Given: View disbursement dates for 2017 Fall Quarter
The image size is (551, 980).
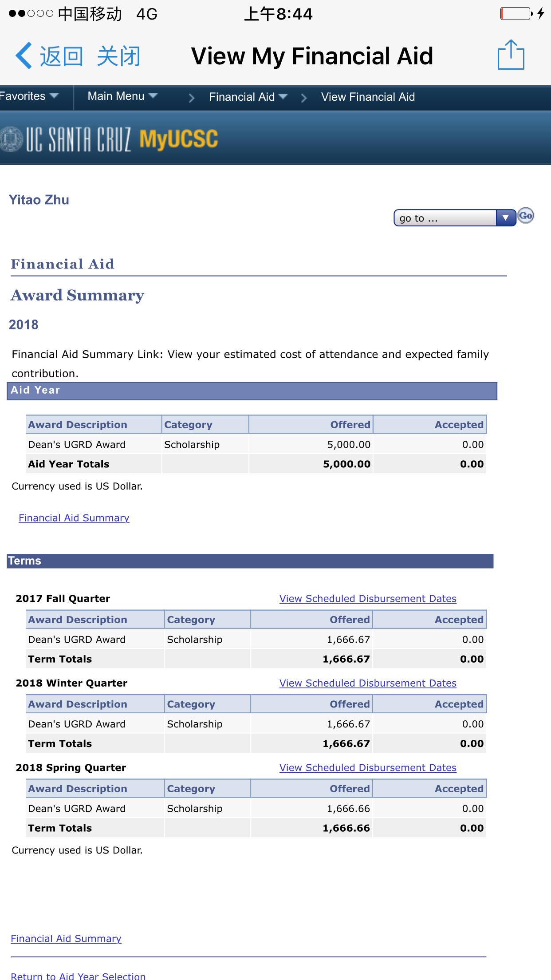Looking at the screenshot, I should (x=367, y=598).
